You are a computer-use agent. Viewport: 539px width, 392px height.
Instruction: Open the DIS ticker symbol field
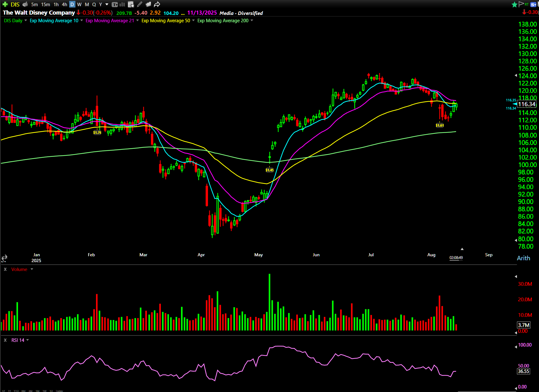(15, 4)
